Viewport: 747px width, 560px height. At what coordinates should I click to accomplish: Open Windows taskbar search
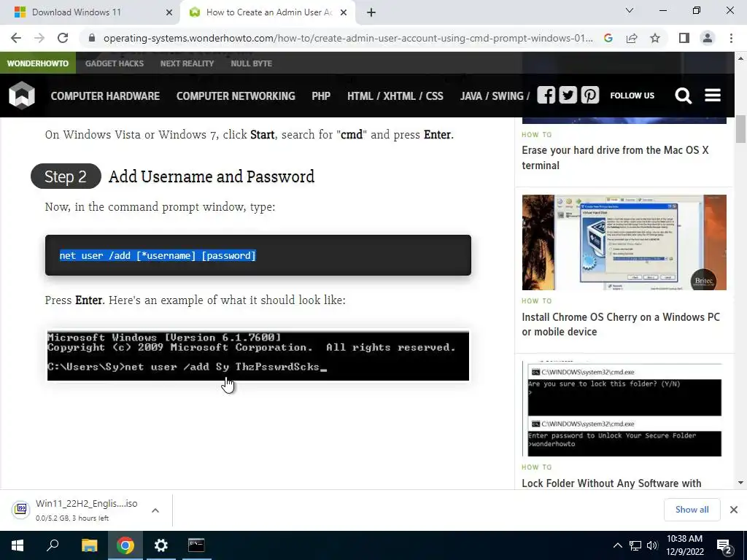53,545
